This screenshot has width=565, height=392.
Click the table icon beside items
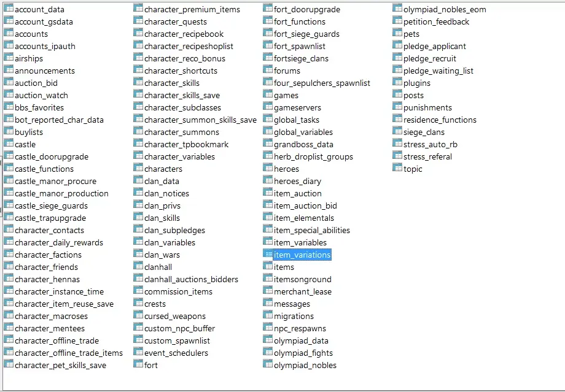tap(268, 266)
